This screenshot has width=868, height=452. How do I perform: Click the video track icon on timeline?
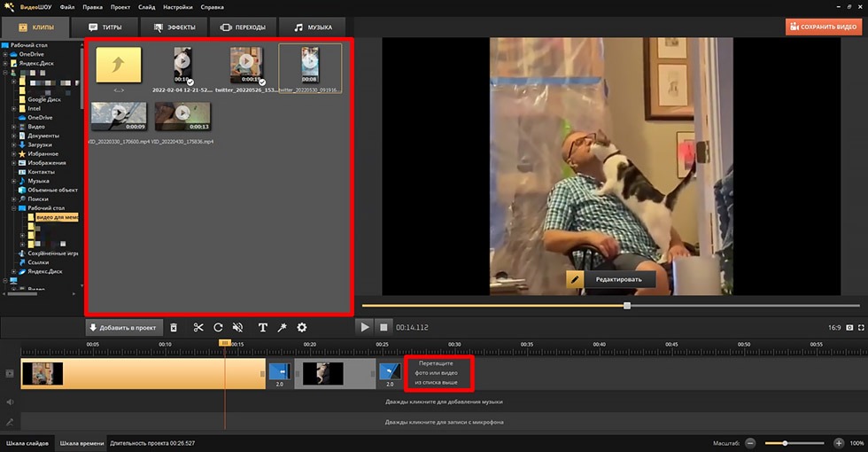click(10, 373)
